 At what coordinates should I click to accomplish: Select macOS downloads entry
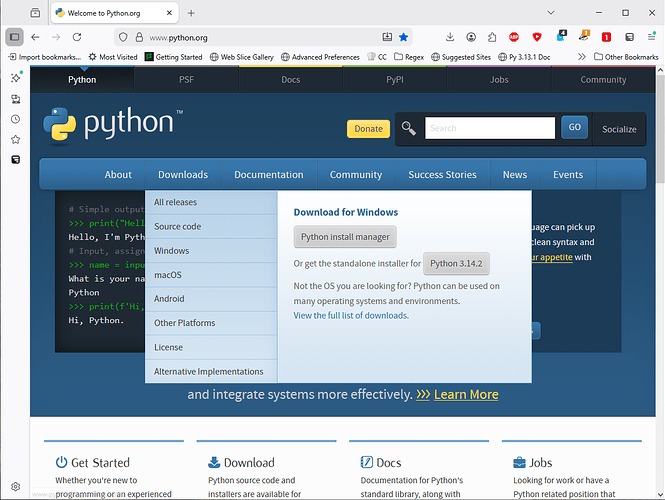[x=211, y=275]
